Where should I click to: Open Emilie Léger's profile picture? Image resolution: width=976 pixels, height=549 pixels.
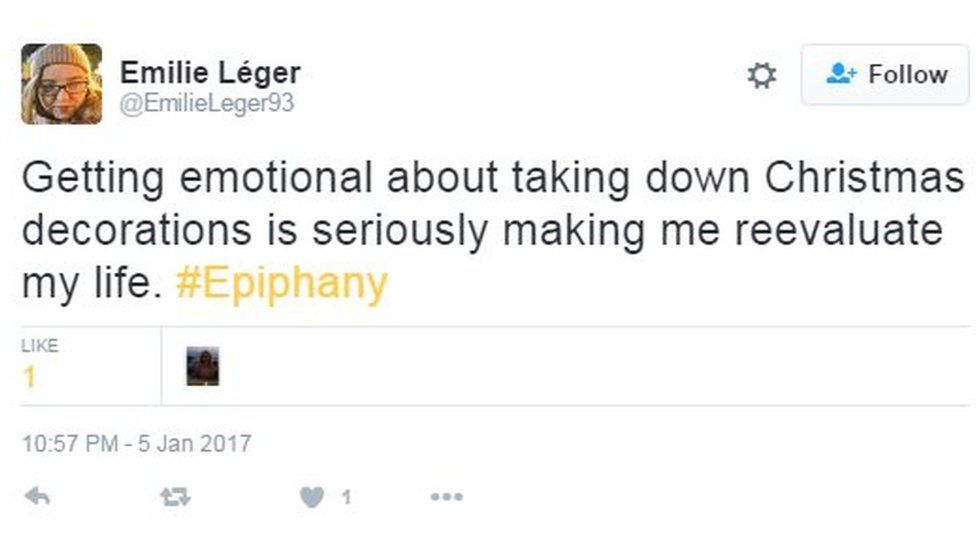coord(61,84)
